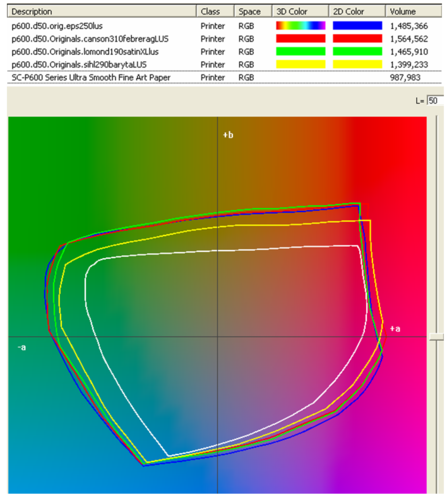447x500 pixels.
Task: Click green 2D color swatch of lomond profile
Action: click(357, 52)
